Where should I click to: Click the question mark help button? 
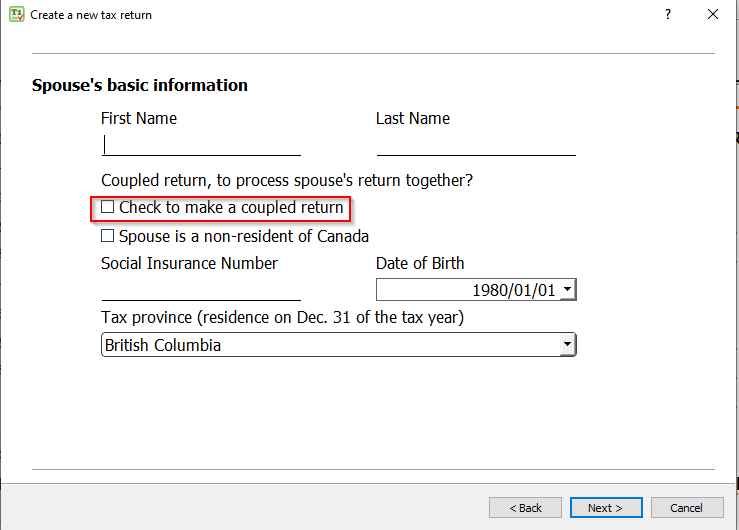[667, 15]
